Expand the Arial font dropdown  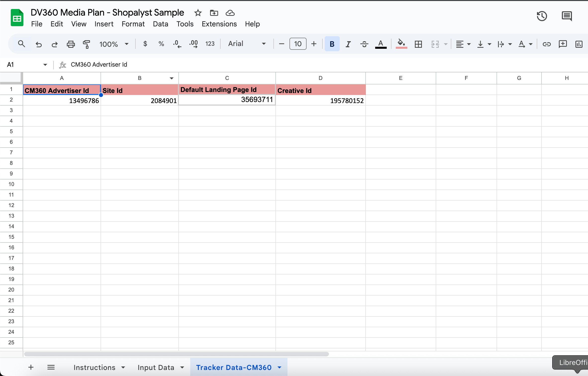pos(247,44)
